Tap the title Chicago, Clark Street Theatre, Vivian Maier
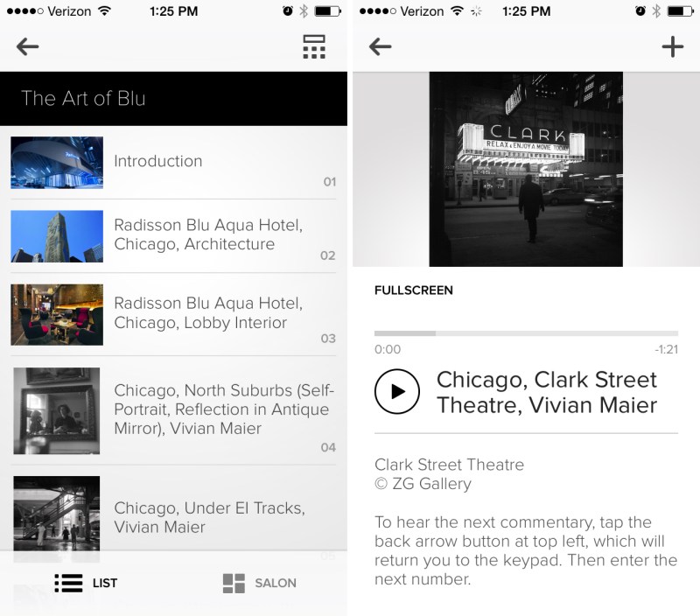 coord(547,392)
